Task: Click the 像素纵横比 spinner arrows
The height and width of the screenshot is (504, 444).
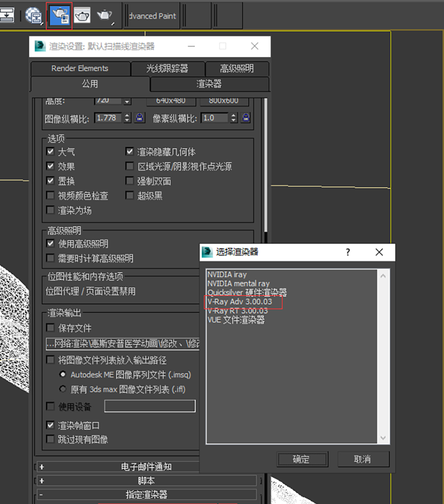Action: (233, 117)
